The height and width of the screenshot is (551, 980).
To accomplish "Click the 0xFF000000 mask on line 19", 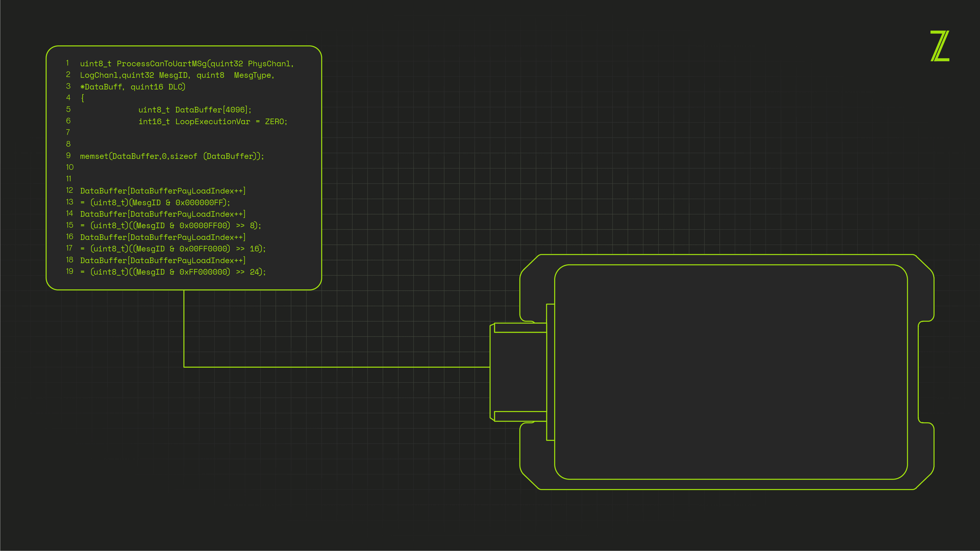I will [203, 272].
